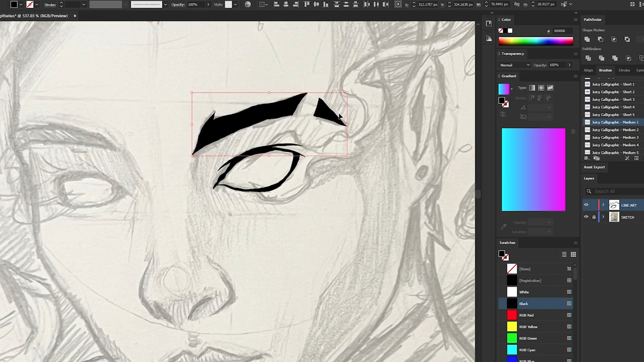Pick the White swatch

(535, 292)
